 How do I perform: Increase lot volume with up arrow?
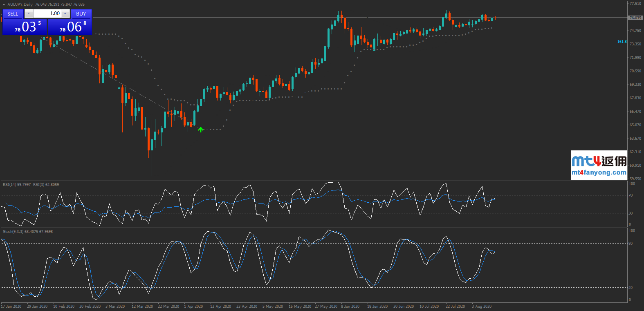[65, 14]
